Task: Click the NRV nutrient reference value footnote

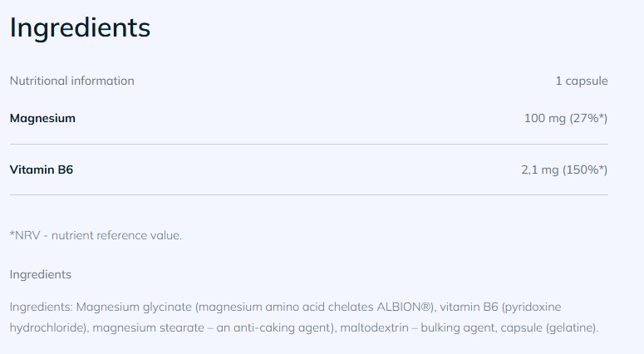Action: coord(96,235)
